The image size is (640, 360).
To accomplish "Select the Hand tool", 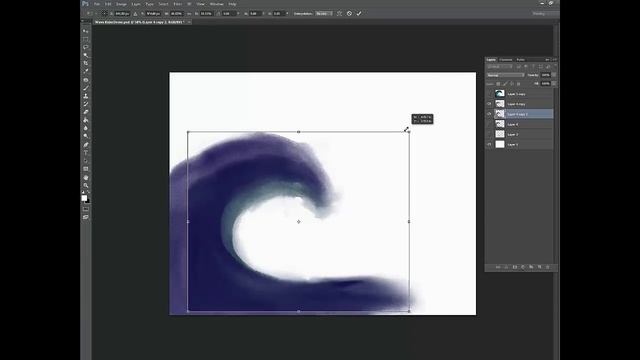I will 86,178.
